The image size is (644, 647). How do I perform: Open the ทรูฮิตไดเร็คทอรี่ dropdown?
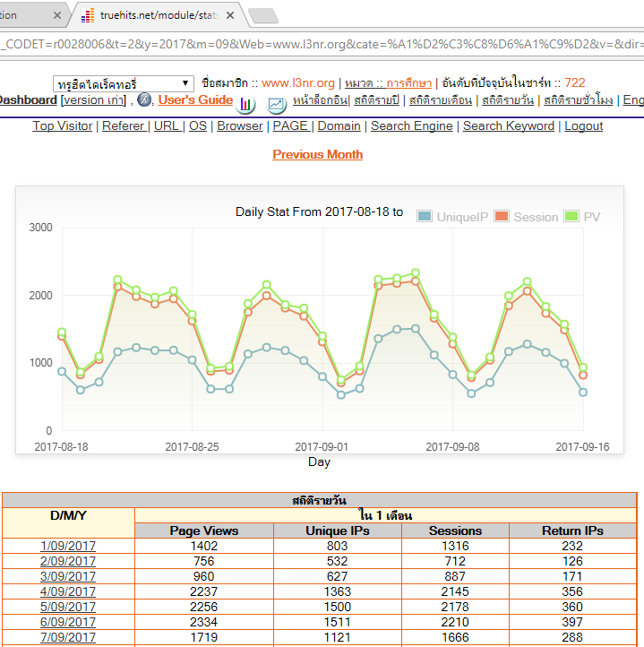click(x=124, y=83)
